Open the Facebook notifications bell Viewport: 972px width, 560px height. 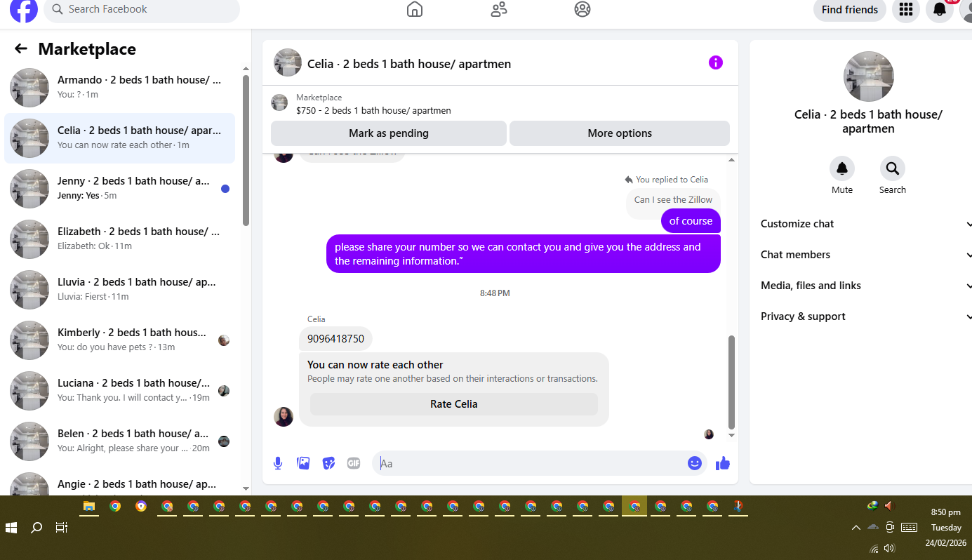click(940, 10)
